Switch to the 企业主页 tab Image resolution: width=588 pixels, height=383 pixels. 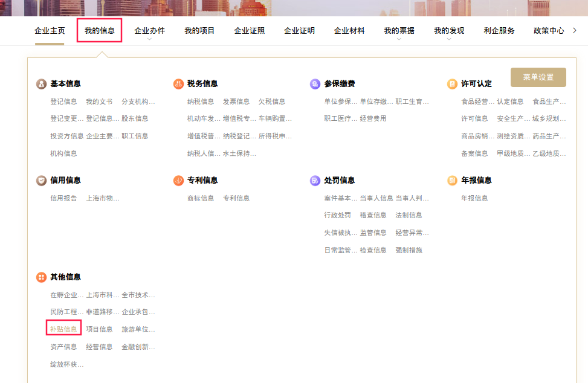(50, 31)
